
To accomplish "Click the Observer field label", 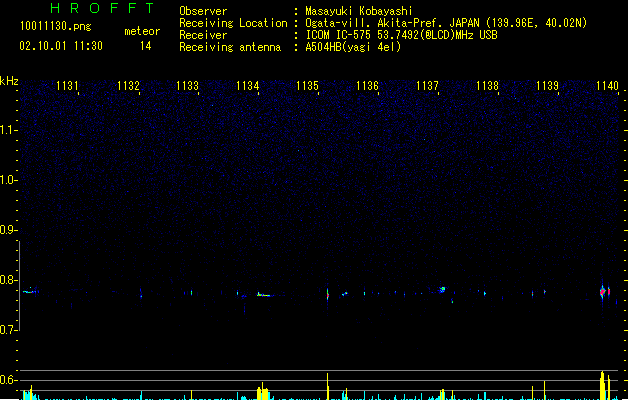I will [x=203, y=11].
